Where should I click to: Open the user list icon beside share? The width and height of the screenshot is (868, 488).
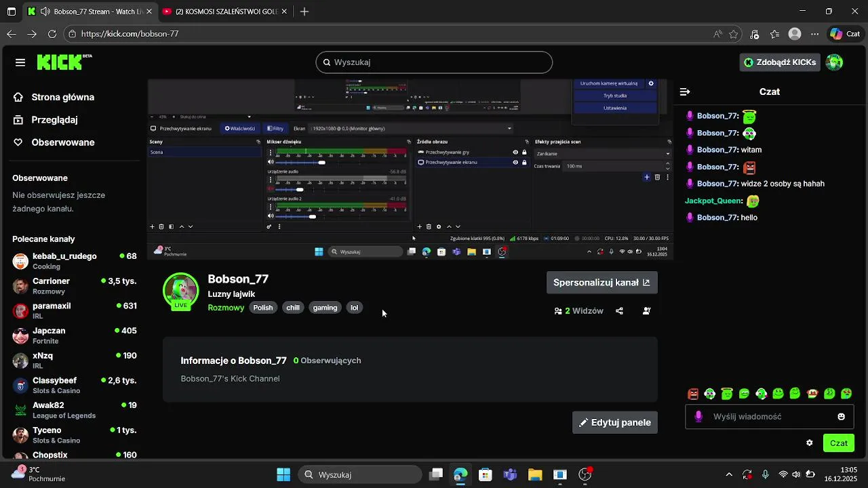(646, 311)
